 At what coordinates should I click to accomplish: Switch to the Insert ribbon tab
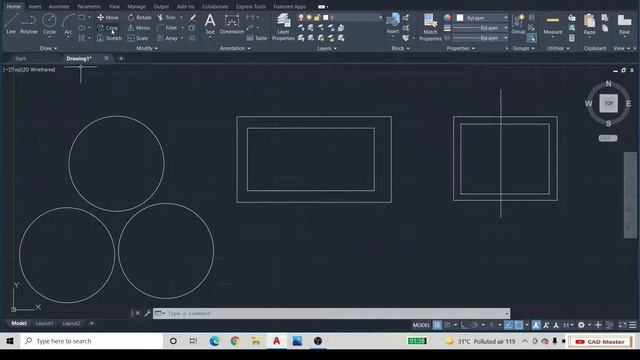(x=35, y=7)
